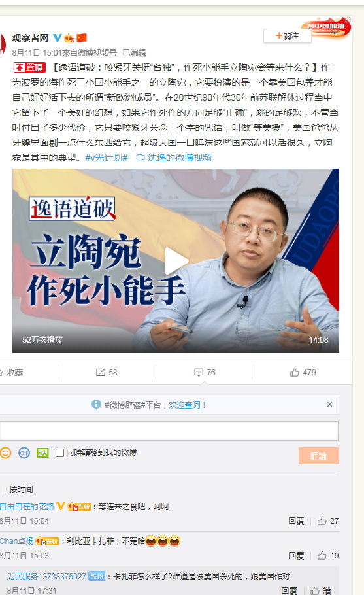Open 沈逸的微博视频 link

[x=174, y=158]
